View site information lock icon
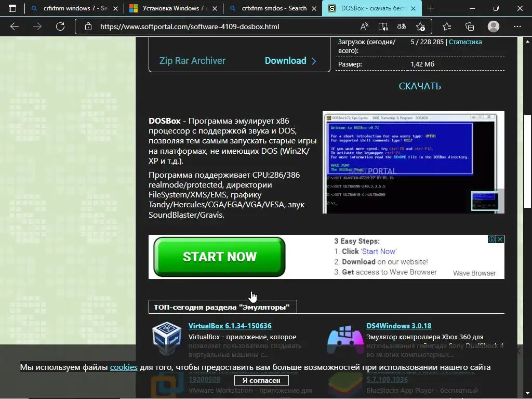 tap(88, 26)
